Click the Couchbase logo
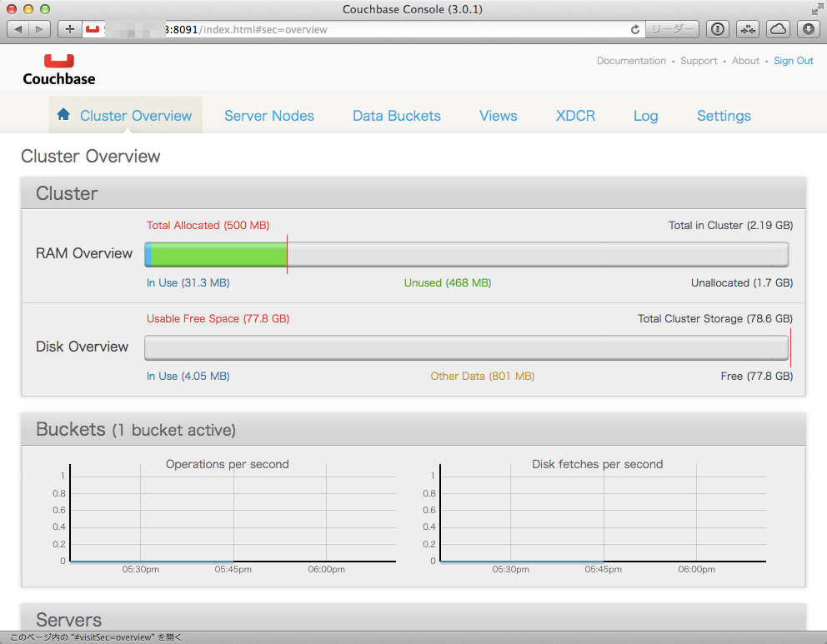 pyautogui.click(x=58, y=68)
